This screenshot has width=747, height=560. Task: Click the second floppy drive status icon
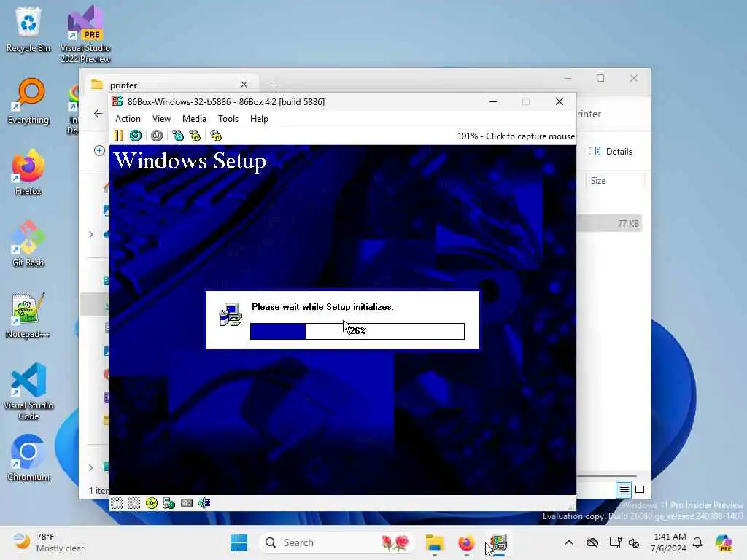click(134, 503)
